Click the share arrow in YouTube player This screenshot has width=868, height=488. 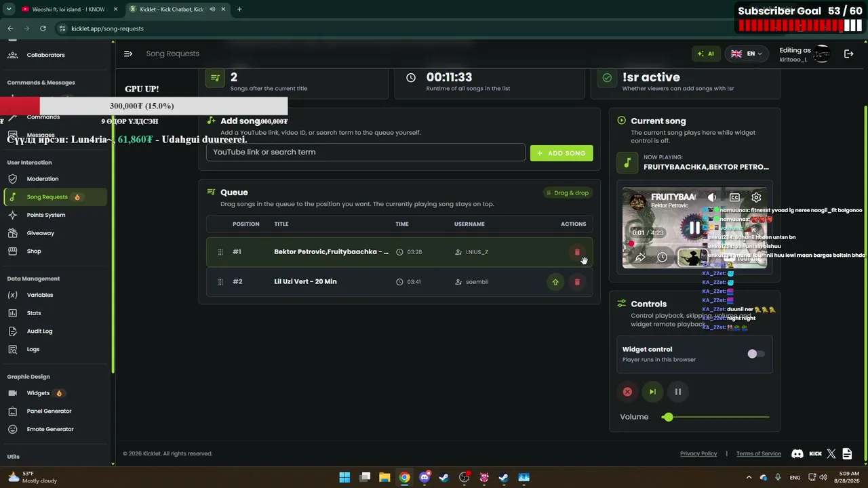[640, 258]
